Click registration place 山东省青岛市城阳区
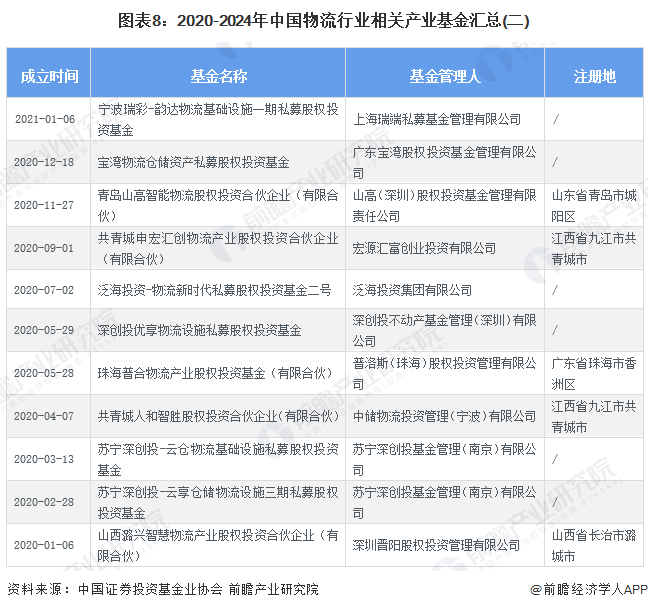This screenshot has width=648, height=610. tap(594, 205)
